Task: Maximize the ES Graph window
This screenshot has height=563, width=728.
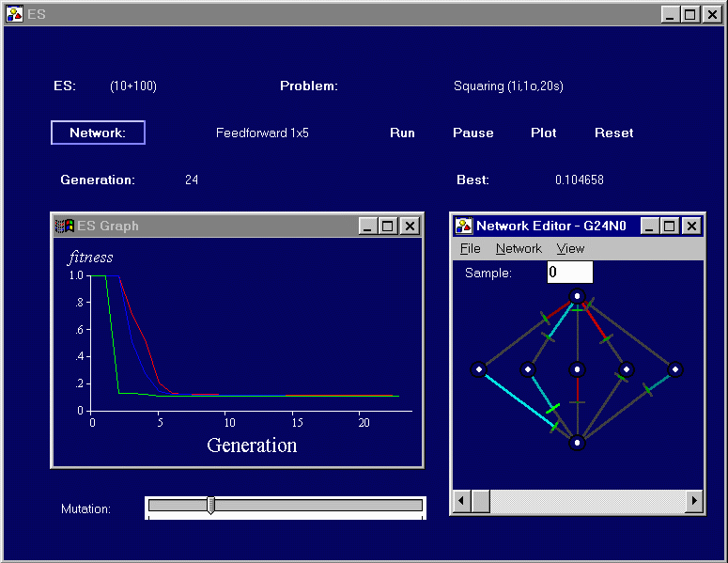Action: [x=388, y=226]
